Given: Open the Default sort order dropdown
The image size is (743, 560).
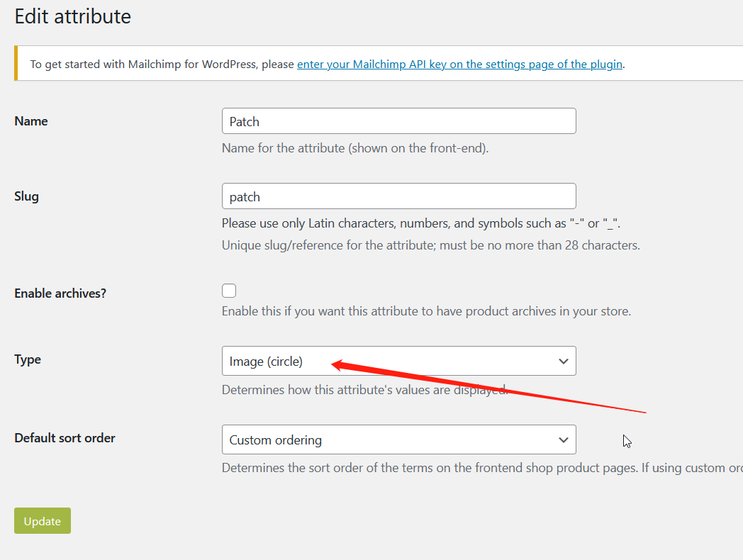Looking at the screenshot, I should 399,439.
